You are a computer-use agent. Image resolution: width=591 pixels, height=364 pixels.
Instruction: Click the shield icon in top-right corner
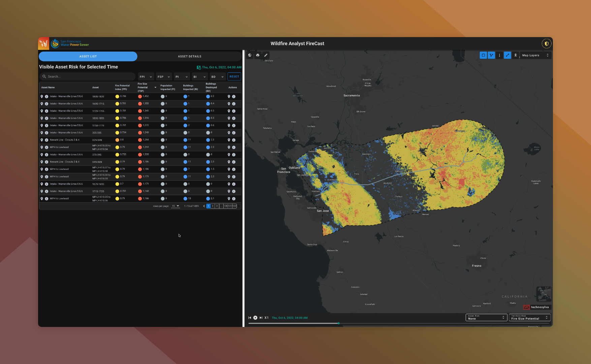point(546,43)
